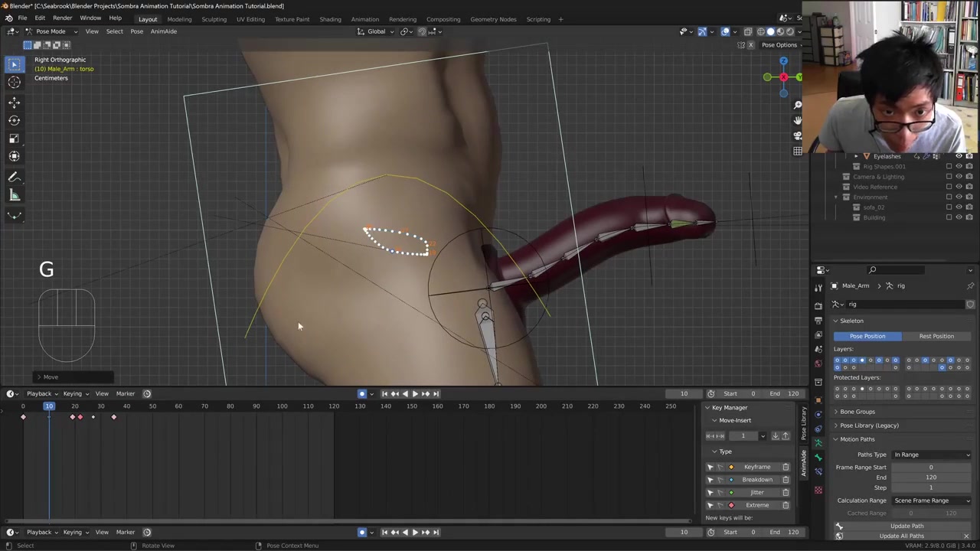Open the Calculation Range dropdown
The width and height of the screenshot is (980, 551).
point(931,500)
